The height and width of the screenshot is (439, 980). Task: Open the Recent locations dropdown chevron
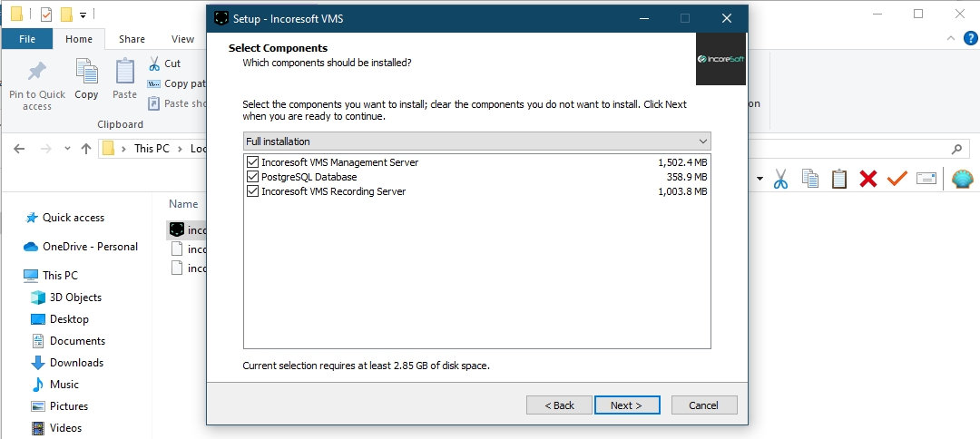(x=67, y=149)
